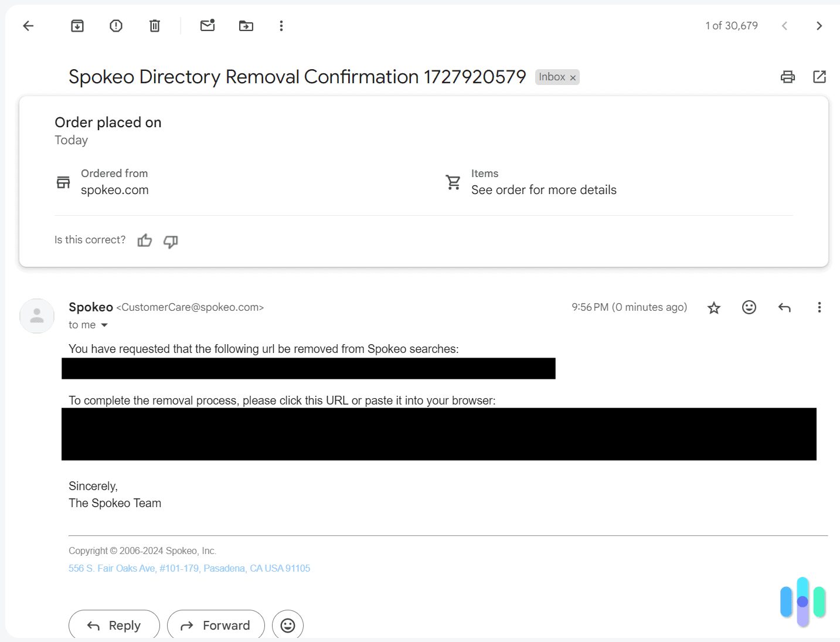Remove the Inbox label from the email
This screenshot has width=840, height=642.
(x=572, y=77)
